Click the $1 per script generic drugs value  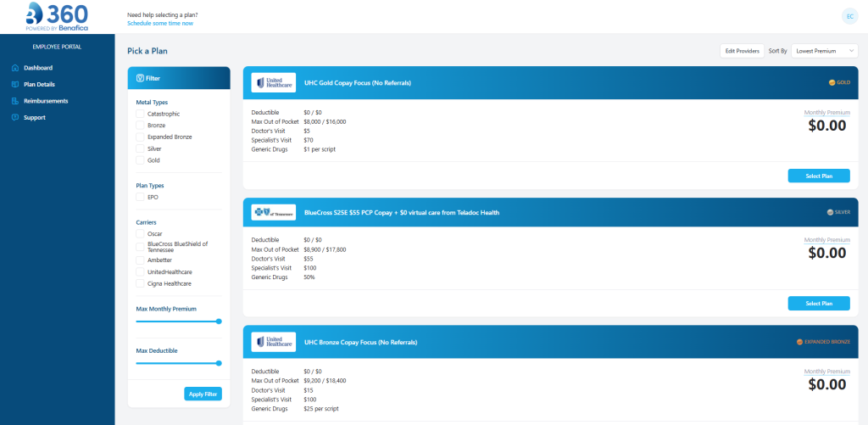[320, 149]
